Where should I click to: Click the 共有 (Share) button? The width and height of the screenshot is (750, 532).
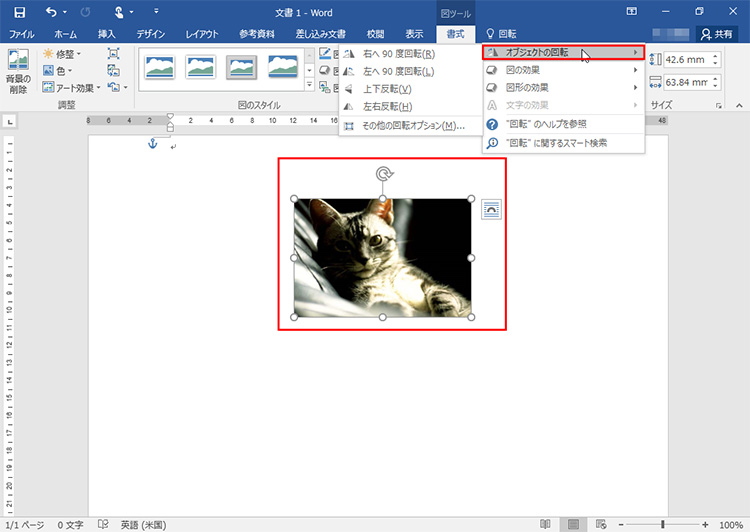click(718, 34)
